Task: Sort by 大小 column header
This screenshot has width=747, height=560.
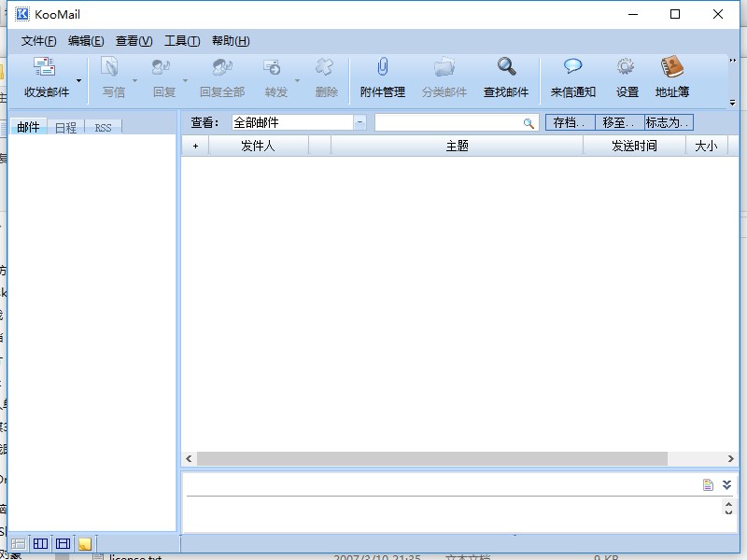Action: pos(707,146)
